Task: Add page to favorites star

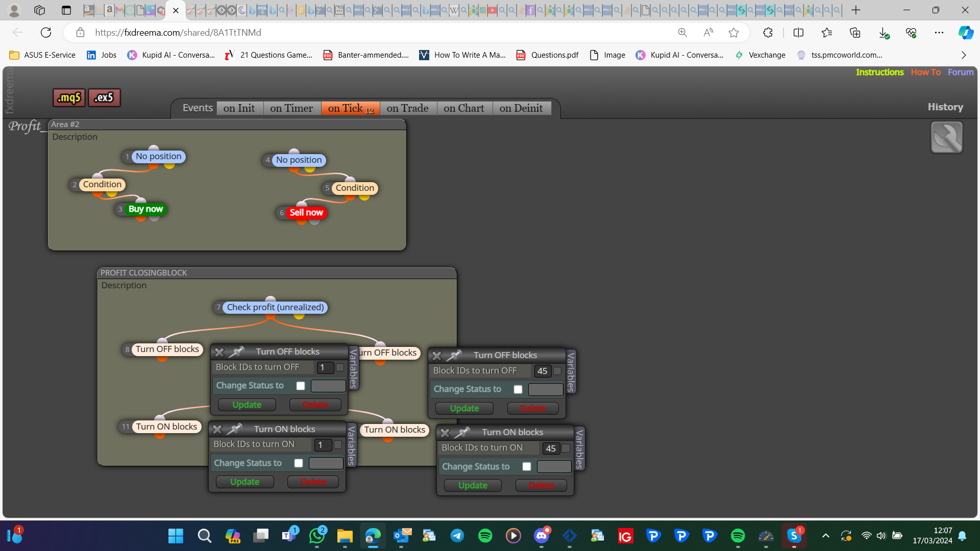Action: click(x=733, y=33)
